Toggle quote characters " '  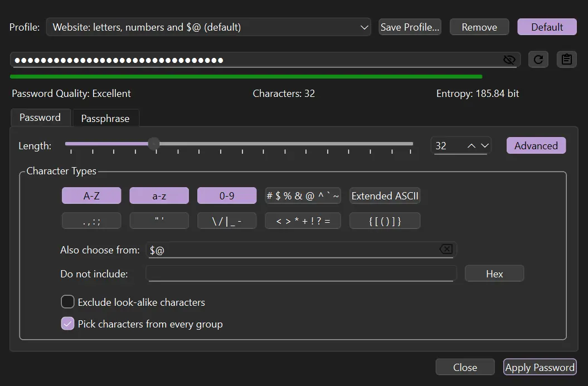[x=159, y=221]
